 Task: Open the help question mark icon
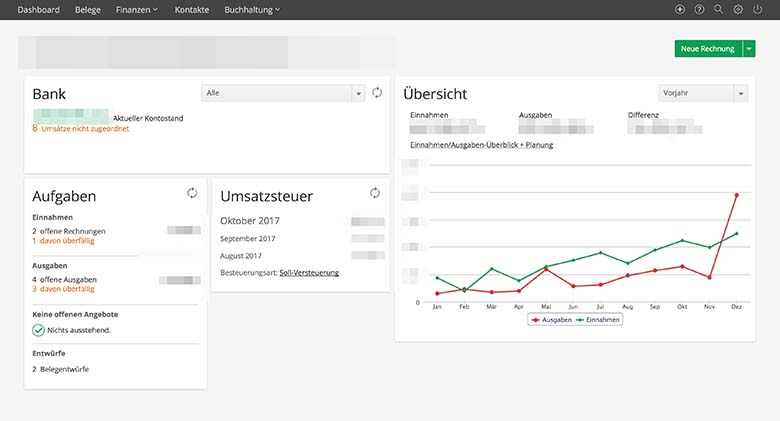click(x=699, y=9)
